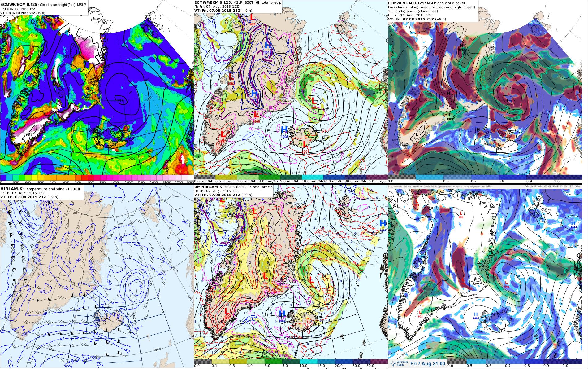
Task: Select the purple '50.0 mm/6h' legend swatch
Action: tap(377, 177)
